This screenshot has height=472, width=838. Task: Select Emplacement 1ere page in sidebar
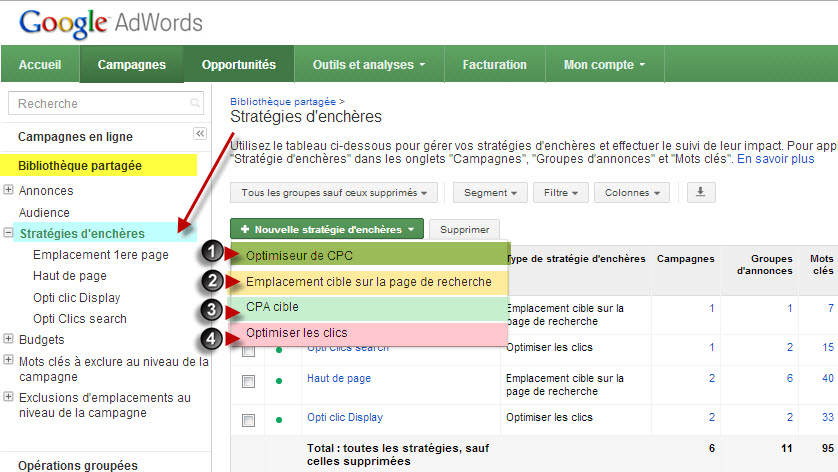click(101, 255)
